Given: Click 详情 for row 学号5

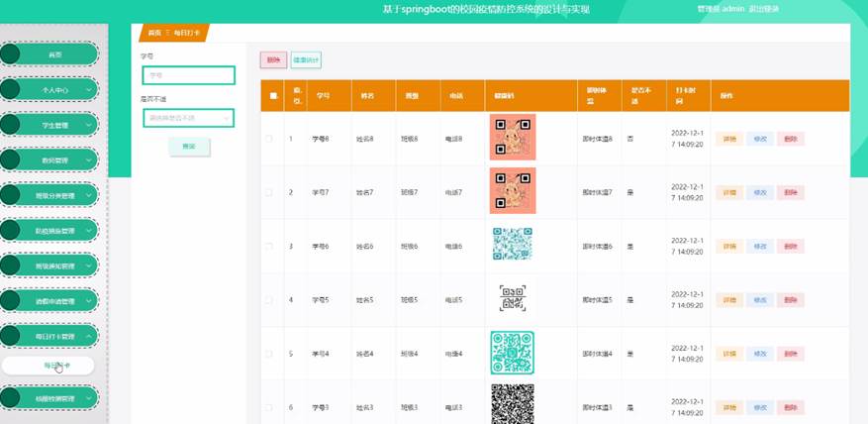Looking at the screenshot, I should pos(729,300).
